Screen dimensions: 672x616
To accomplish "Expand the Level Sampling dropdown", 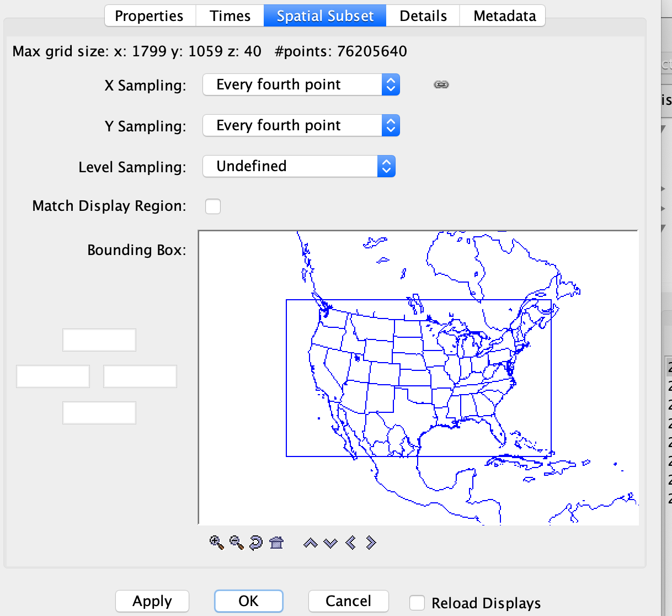I will [298, 167].
